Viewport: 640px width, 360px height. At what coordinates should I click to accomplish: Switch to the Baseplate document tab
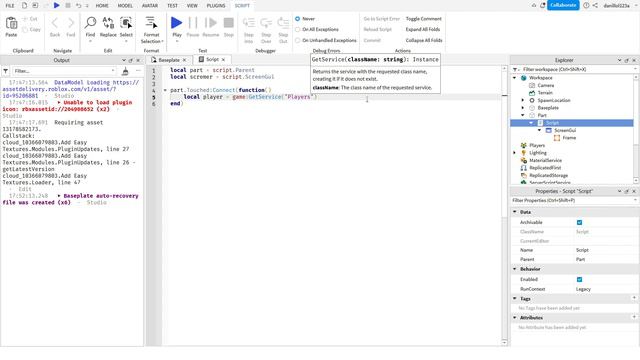169,60
